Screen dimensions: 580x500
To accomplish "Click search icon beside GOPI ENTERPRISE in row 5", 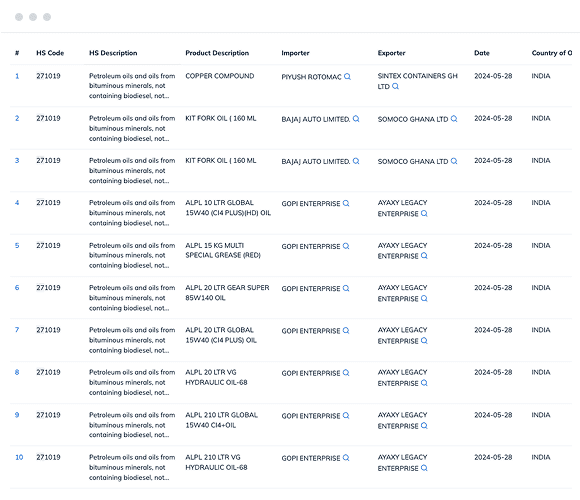I will pos(346,246).
